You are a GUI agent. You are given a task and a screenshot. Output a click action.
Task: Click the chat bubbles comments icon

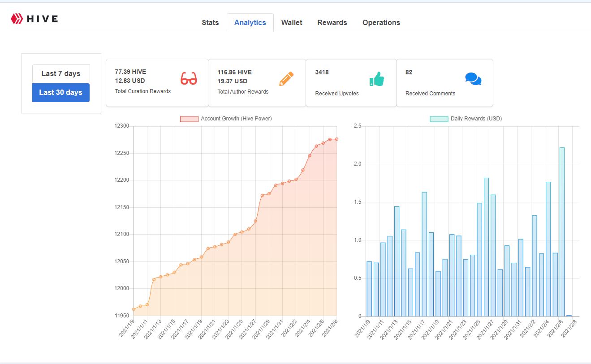(x=473, y=79)
